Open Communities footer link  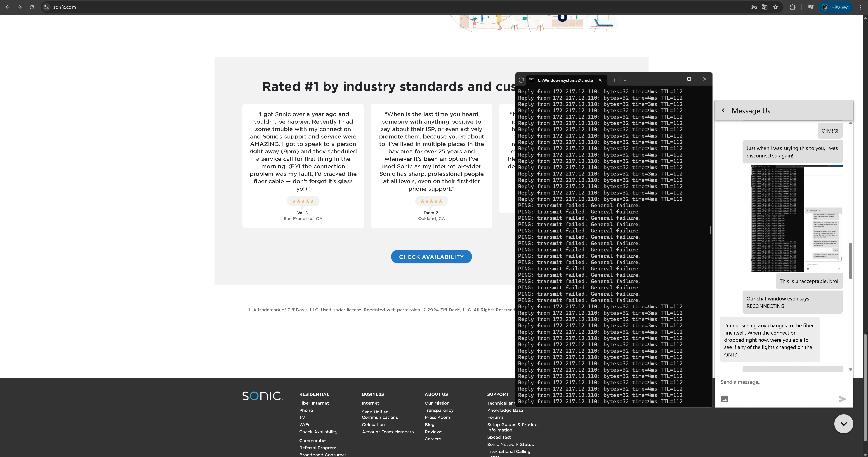[313, 441]
